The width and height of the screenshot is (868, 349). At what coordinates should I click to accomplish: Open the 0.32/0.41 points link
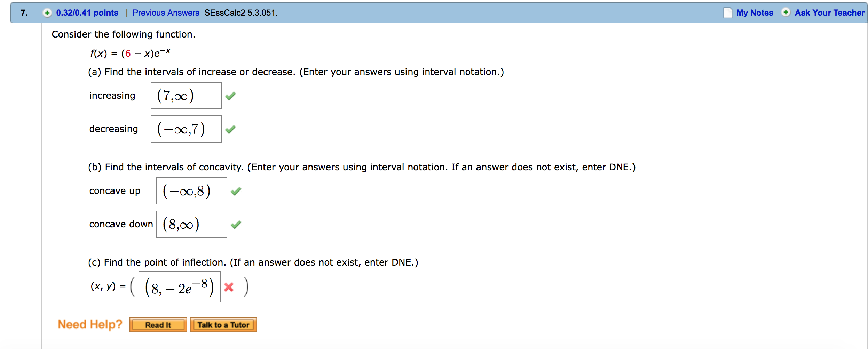87,13
